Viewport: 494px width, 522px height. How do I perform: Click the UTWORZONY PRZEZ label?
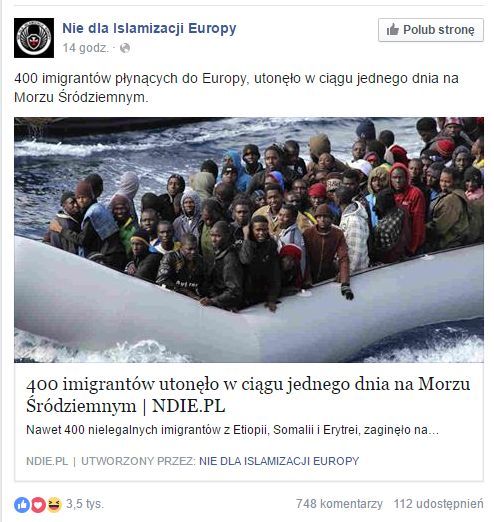pyautogui.click(x=138, y=461)
